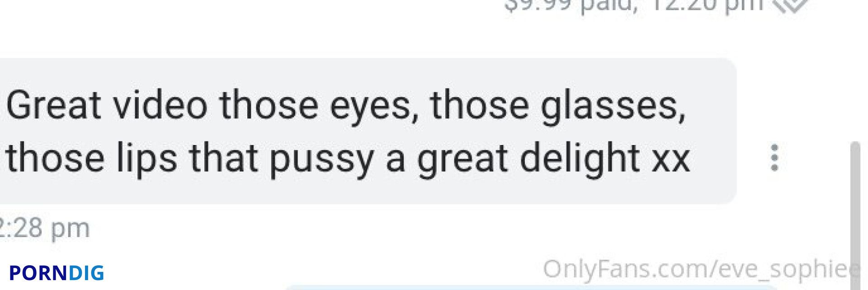
Task: Open the three-dot message options menu
Action: (x=774, y=158)
